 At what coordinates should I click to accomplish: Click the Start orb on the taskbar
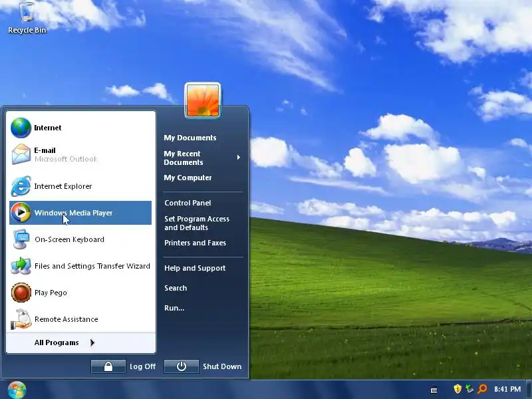click(17, 390)
